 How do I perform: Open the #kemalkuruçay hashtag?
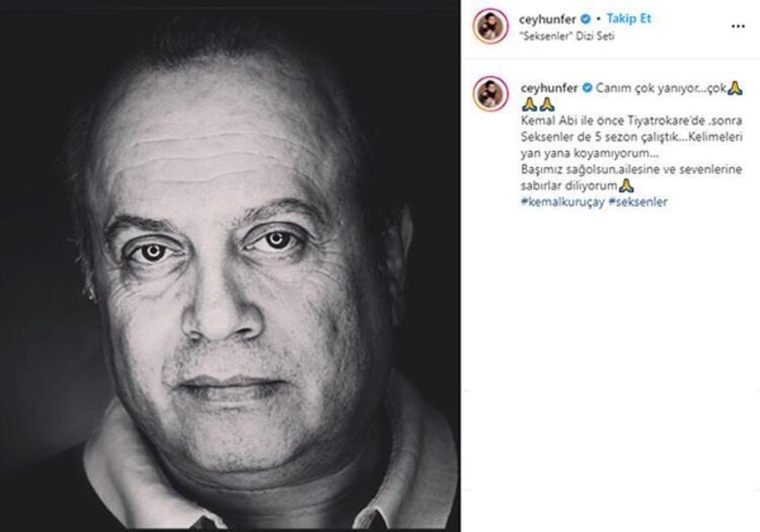[x=562, y=202]
